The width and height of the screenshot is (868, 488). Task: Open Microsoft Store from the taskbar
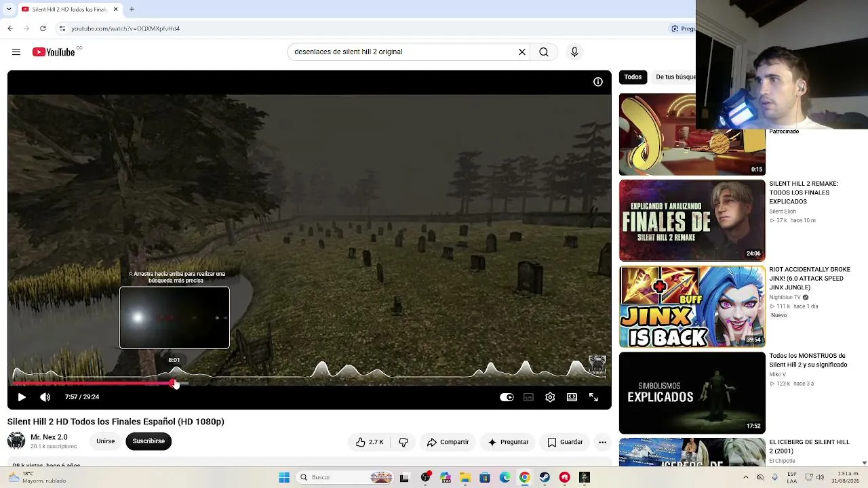coord(485,477)
